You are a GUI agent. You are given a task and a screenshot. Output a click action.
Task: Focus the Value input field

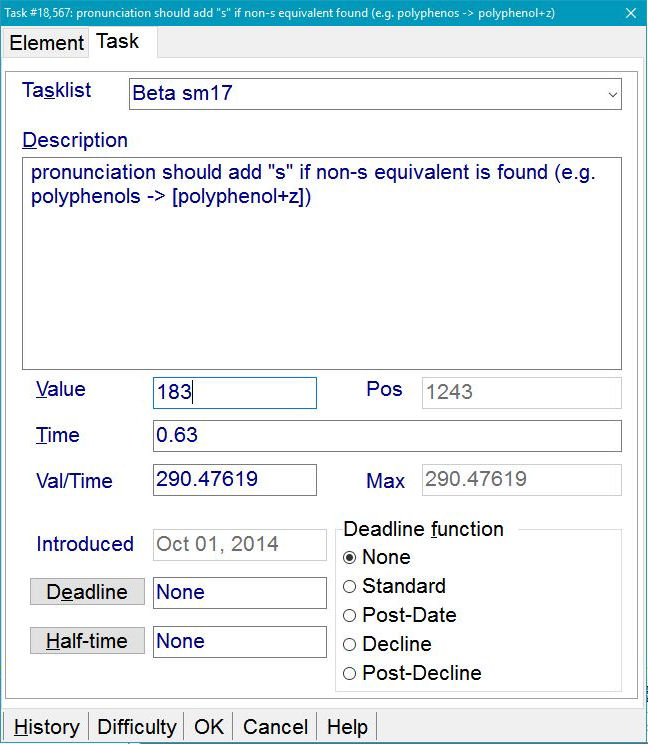(x=234, y=393)
